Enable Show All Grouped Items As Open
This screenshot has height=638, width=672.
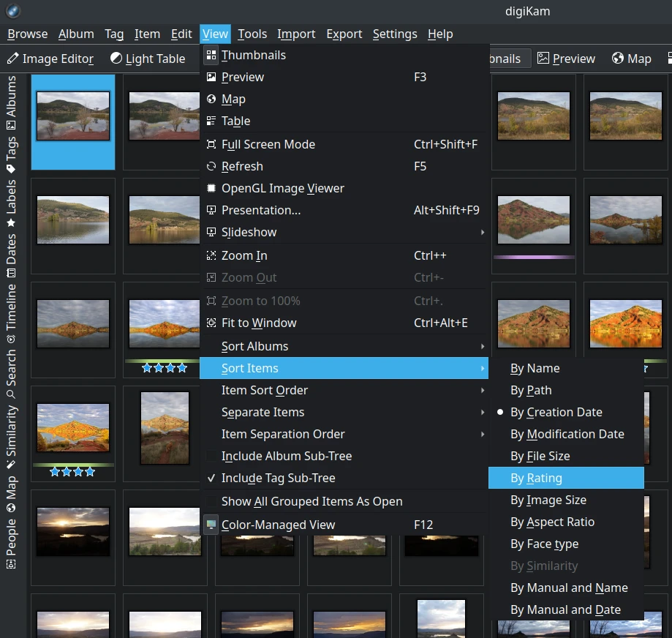[344, 501]
